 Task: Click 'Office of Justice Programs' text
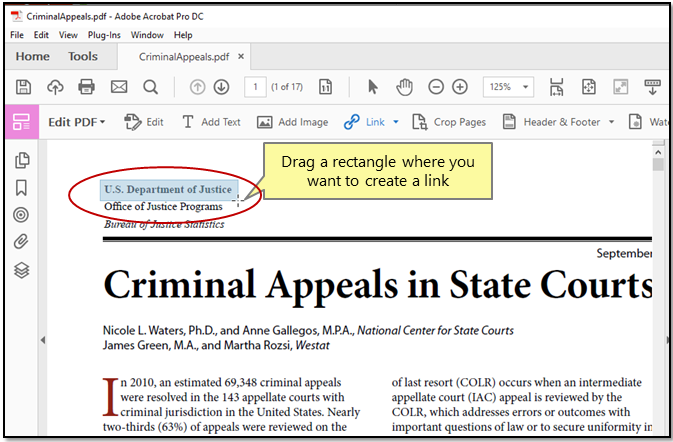pos(164,206)
